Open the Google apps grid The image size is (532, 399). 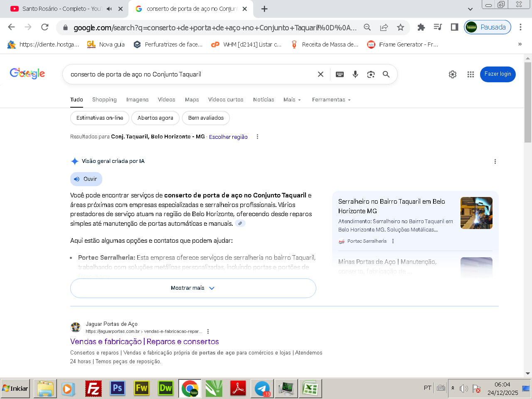coord(470,74)
